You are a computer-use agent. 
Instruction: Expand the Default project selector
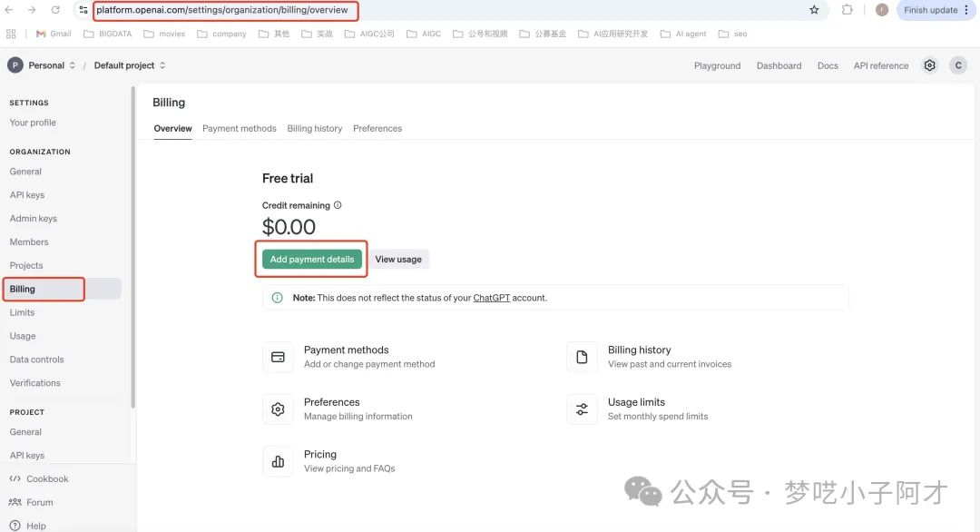tap(130, 65)
